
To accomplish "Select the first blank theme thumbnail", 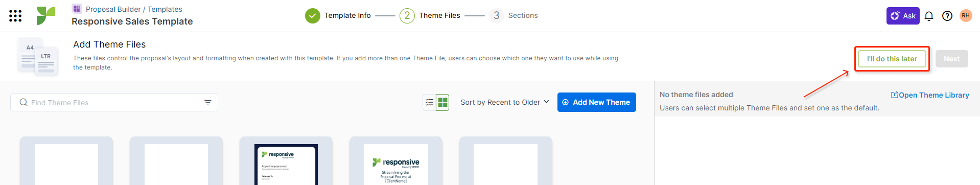I will point(66,161).
